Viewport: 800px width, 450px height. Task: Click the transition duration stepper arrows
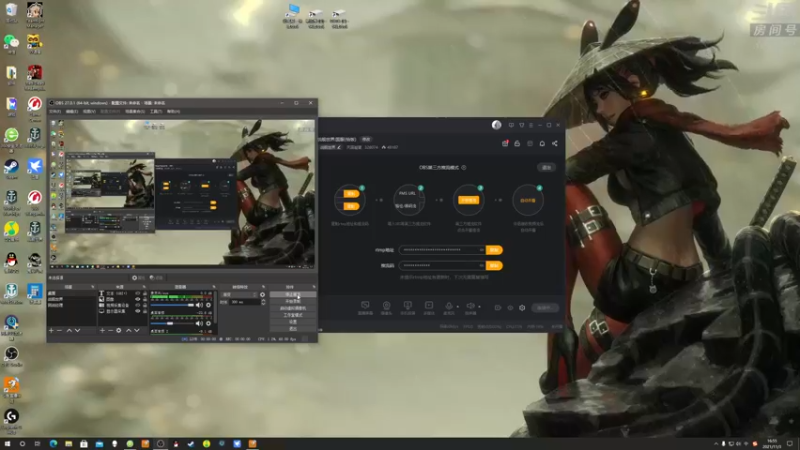point(263,302)
